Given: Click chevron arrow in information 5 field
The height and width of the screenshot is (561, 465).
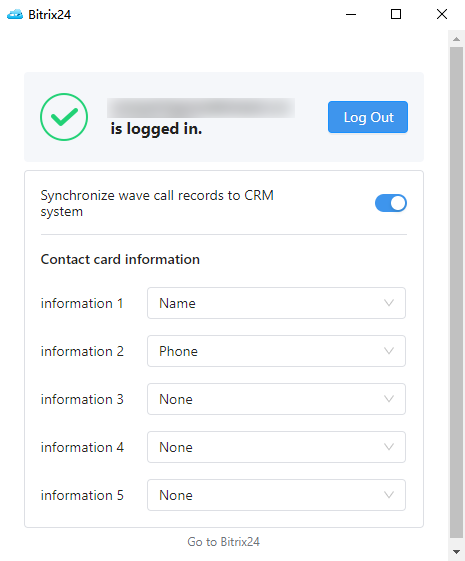Looking at the screenshot, I should click(x=389, y=495).
